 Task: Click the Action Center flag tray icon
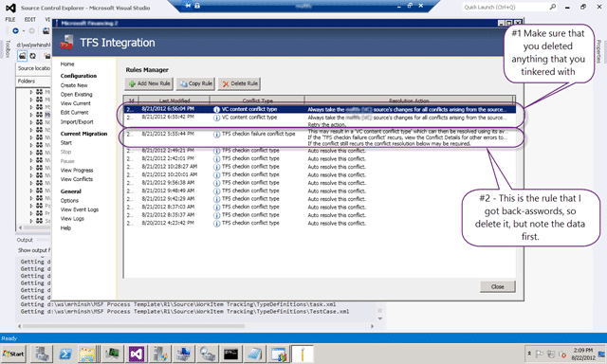tap(539, 354)
